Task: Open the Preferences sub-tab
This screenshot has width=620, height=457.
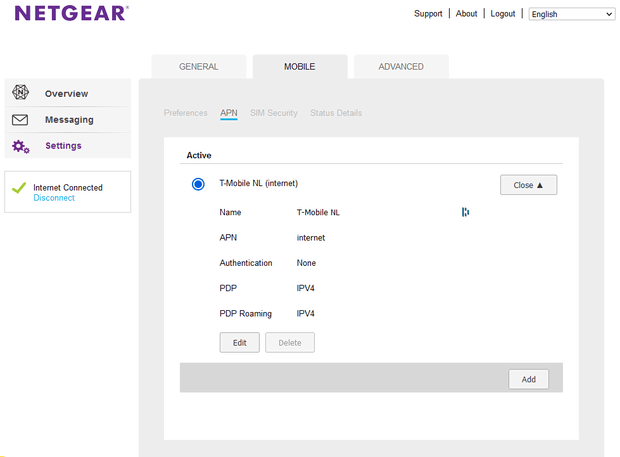Action: 185,113
